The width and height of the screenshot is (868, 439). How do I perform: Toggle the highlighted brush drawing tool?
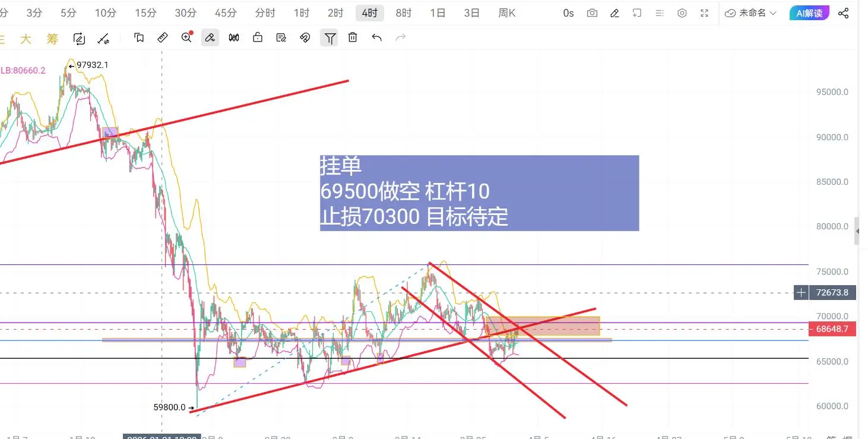click(210, 38)
